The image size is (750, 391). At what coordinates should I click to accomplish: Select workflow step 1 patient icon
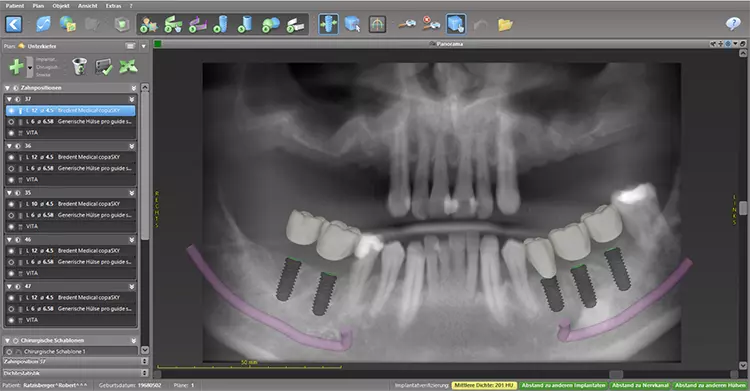[149, 24]
